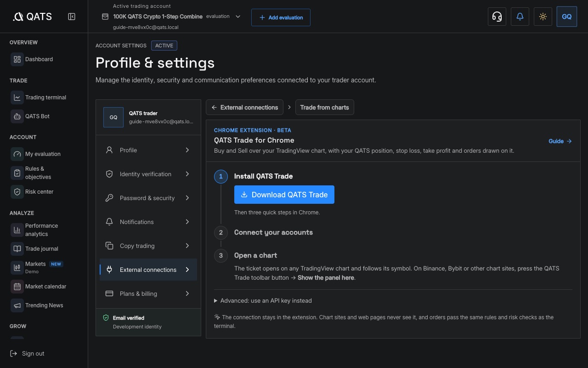Viewport: 588px width, 368px height.
Task: Click the account email guide-mve8vx0c@qats.local in header
Action: click(146, 27)
